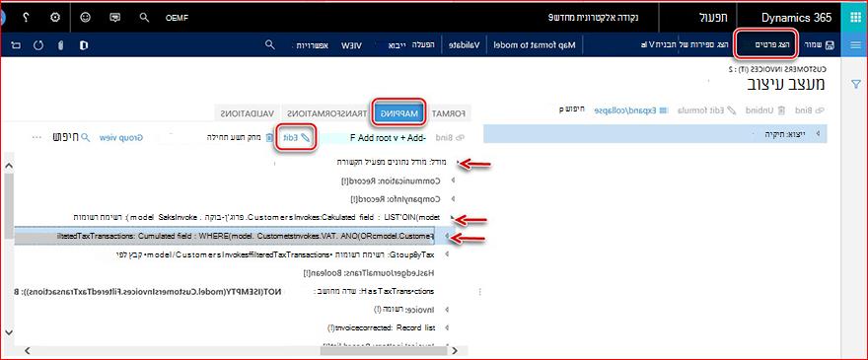Open the three-dots more options menu
The image size is (868, 360).
(x=37, y=137)
